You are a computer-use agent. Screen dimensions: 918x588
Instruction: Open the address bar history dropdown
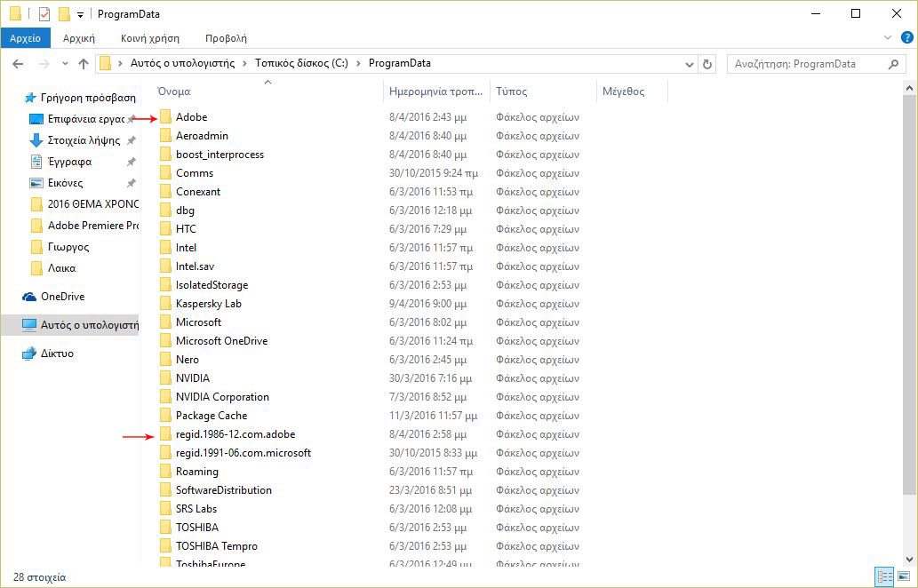(x=689, y=64)
